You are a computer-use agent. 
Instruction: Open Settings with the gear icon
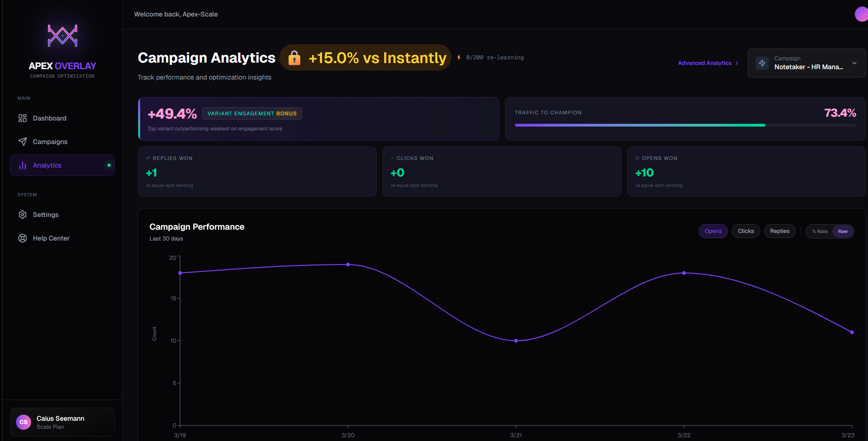click(23, 214)
